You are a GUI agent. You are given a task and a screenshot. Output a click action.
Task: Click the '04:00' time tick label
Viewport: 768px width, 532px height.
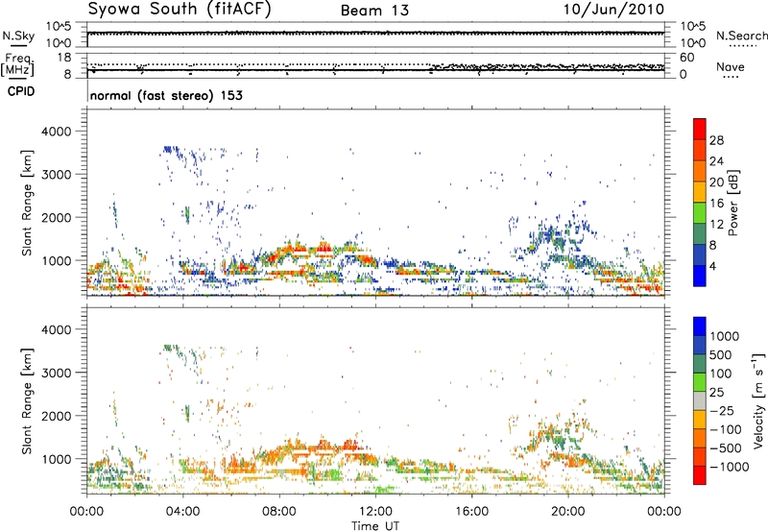pos(182,512)
